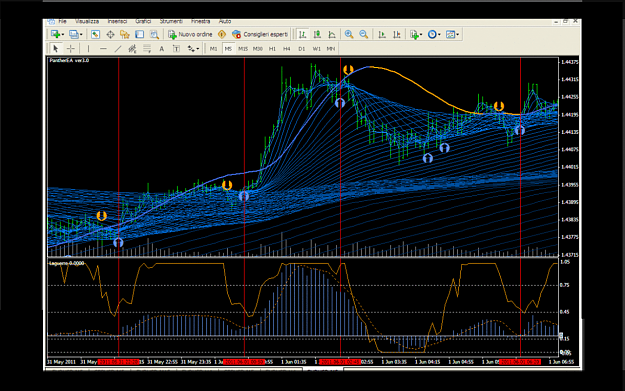Switch to candlestick chart display
This screenshot has width=625, height=391.
coord(317,35)
